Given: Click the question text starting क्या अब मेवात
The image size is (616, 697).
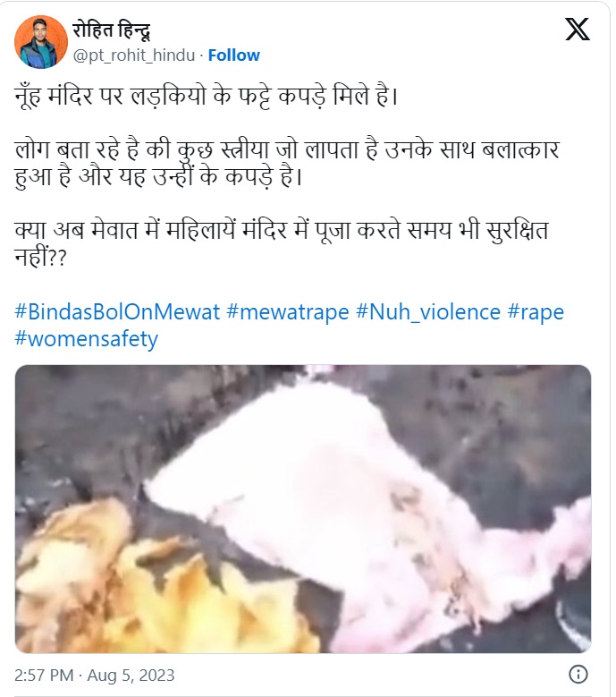Looking at the screenshot, I should tap(282, 243).
